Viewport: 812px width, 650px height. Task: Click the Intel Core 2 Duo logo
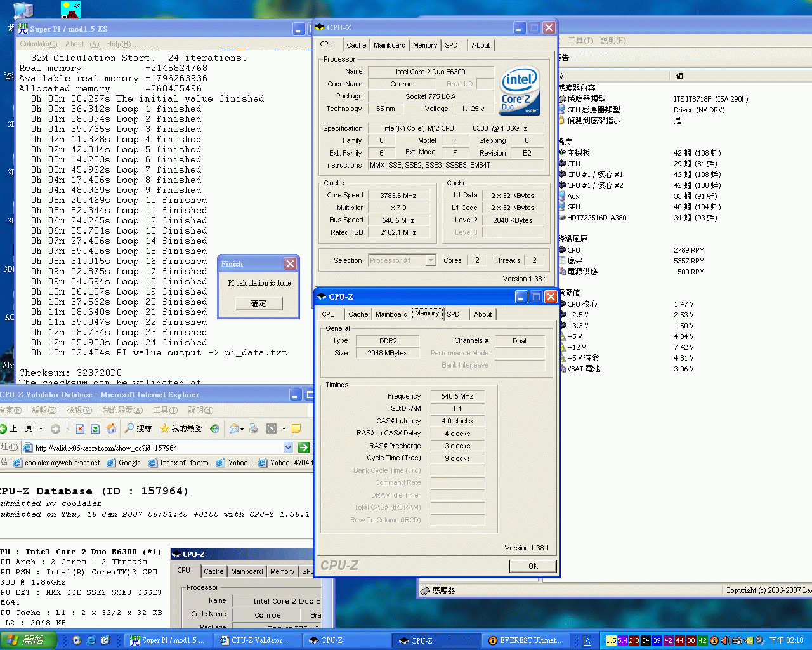coord(520,91)
